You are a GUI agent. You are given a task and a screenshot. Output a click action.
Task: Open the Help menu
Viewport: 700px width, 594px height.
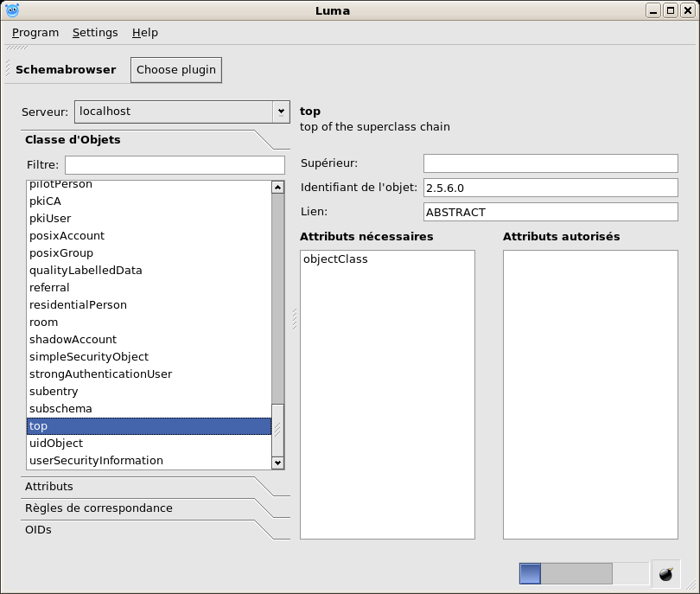pos(145,33)
